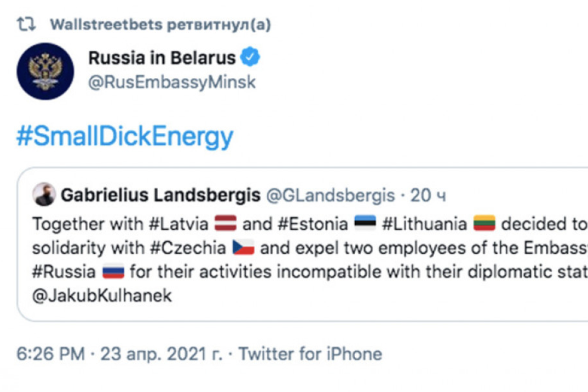The height and width of the screenshot is (392, 588).
Task: Click the Russia in Belarus display name
Action: [162, 59]
